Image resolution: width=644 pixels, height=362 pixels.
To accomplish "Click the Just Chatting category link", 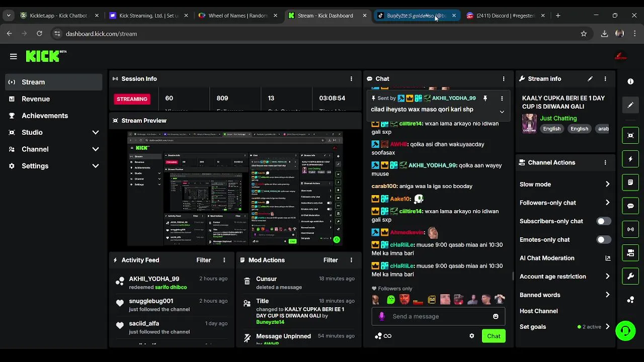I will click(558, 119).
